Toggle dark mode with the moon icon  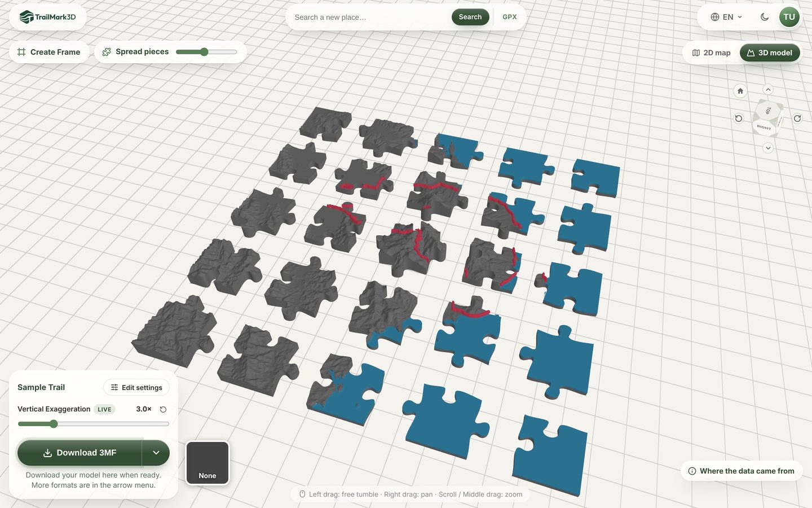765,17
